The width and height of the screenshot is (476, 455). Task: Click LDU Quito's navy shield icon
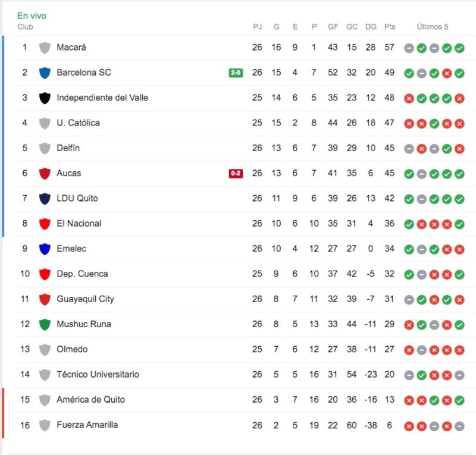[45, 199]
